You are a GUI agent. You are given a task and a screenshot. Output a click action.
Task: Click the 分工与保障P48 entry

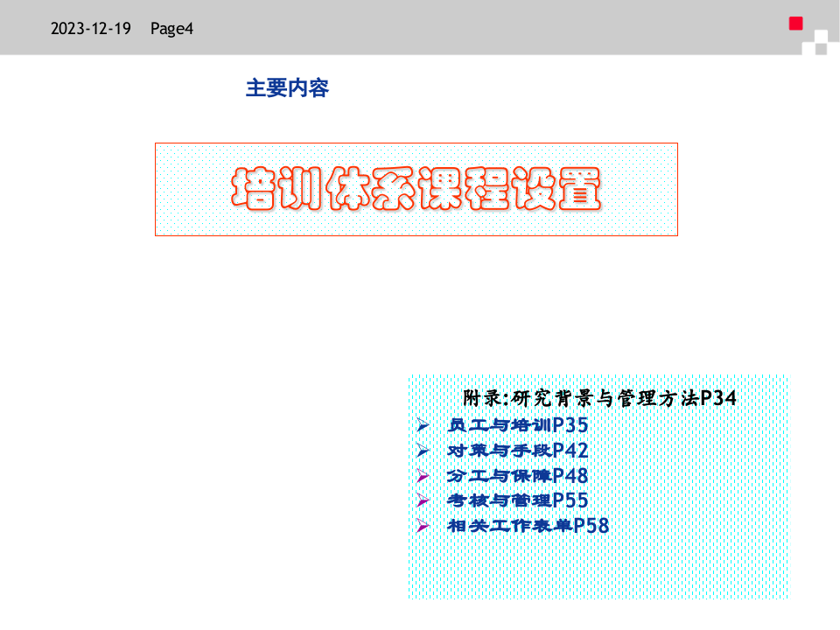(517, 476)
